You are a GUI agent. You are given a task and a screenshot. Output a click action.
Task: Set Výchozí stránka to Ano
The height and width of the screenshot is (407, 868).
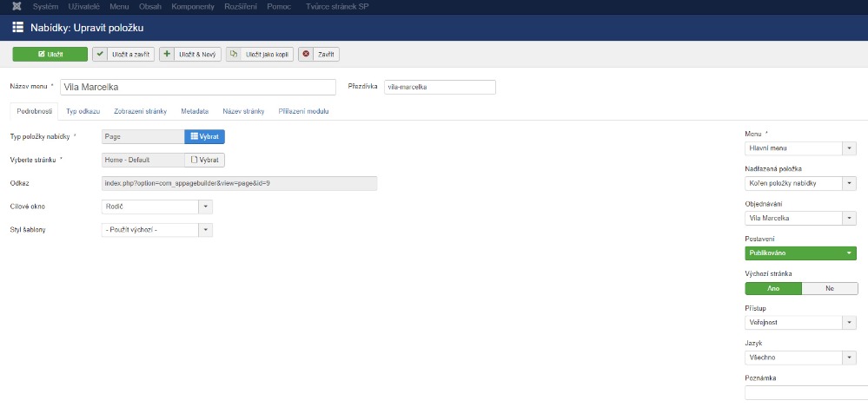pos(772,288)
